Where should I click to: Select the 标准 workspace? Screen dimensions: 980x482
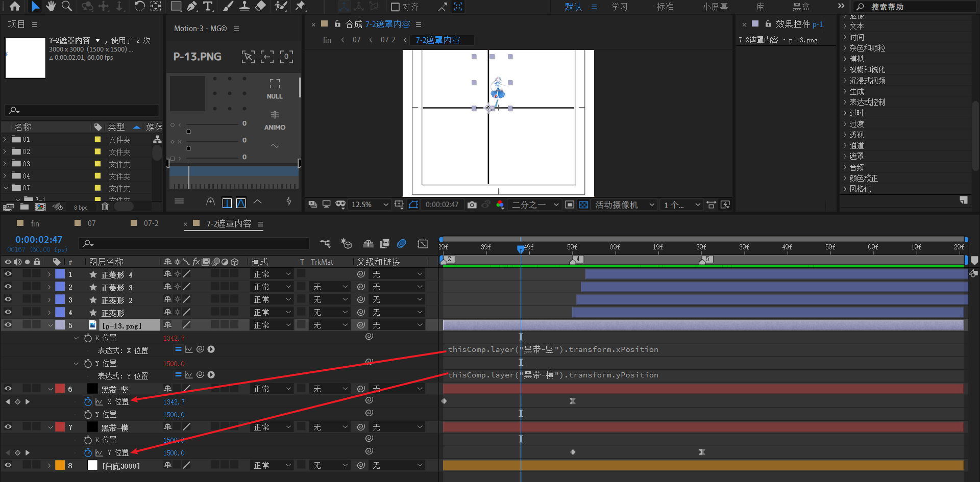coord(665,7)
